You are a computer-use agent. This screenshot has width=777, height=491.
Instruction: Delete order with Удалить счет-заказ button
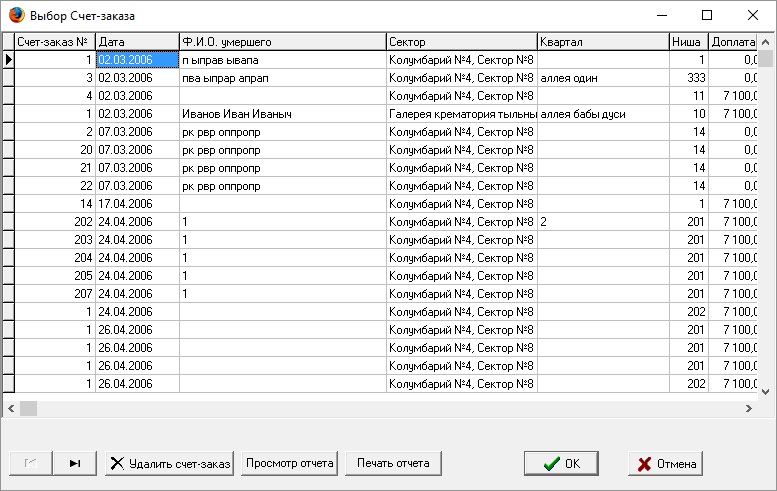coord(169,463)
